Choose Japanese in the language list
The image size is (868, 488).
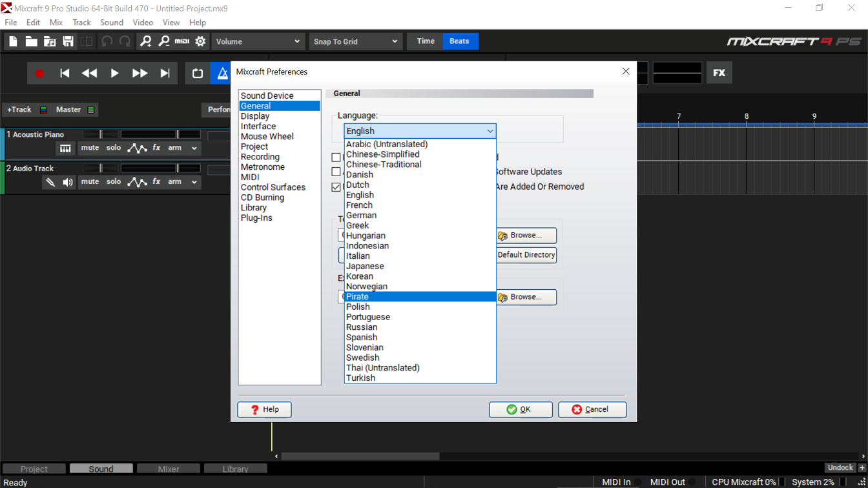(x=420, y=266)
